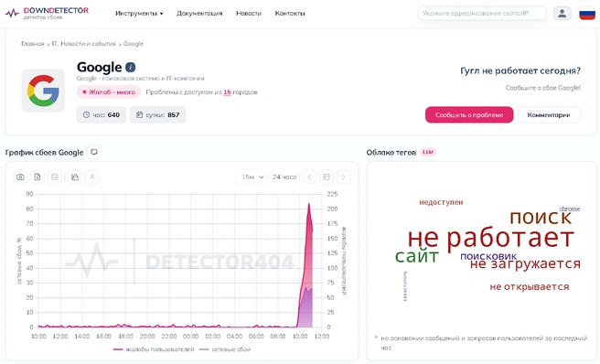Open the user account icon
Image resolution: width=600 pixels, height=364 pixels.
(x=562, y=13)
